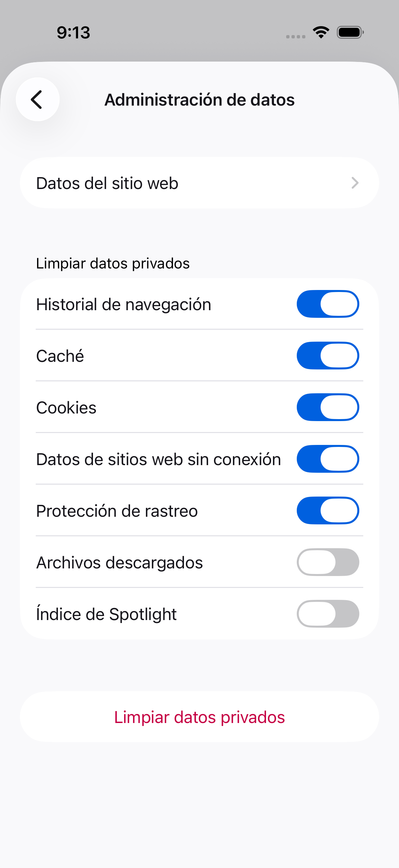Turn off the Caché switch

pos(328,356)
